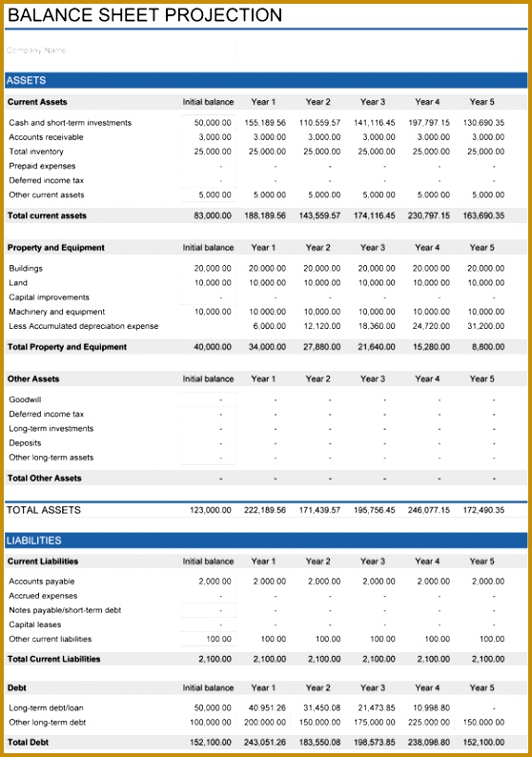532x757 pixels.
Task: Select cell value 163,690.35
Action: click(483, 215)
